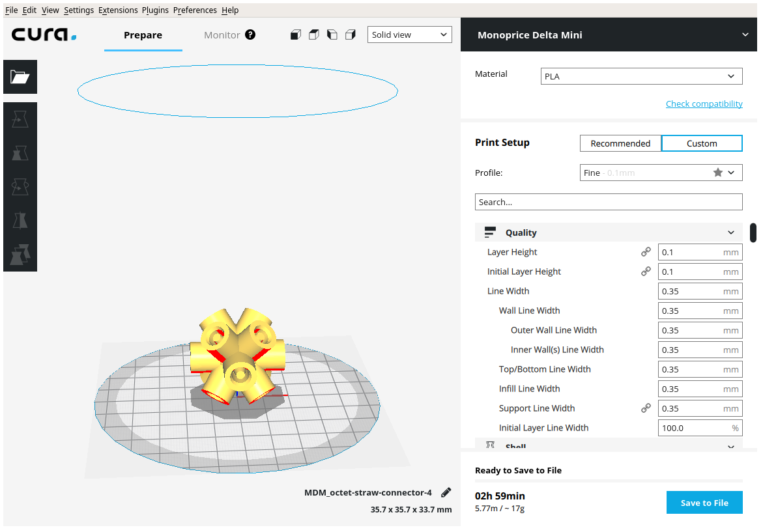Switch camera to top view cube

click(x=314, y=35)
